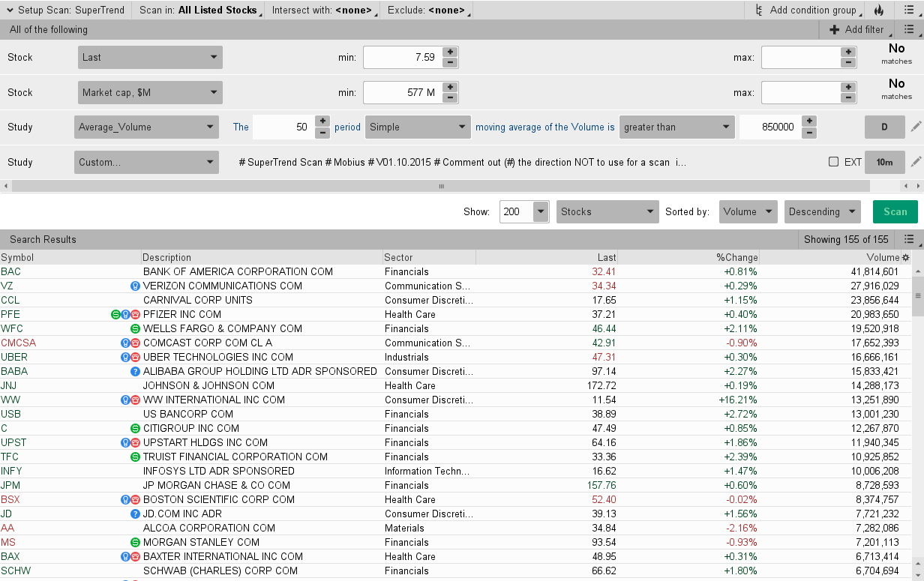
Task: Click the 850000 volume threshold field
Action: tap(770, 127)
